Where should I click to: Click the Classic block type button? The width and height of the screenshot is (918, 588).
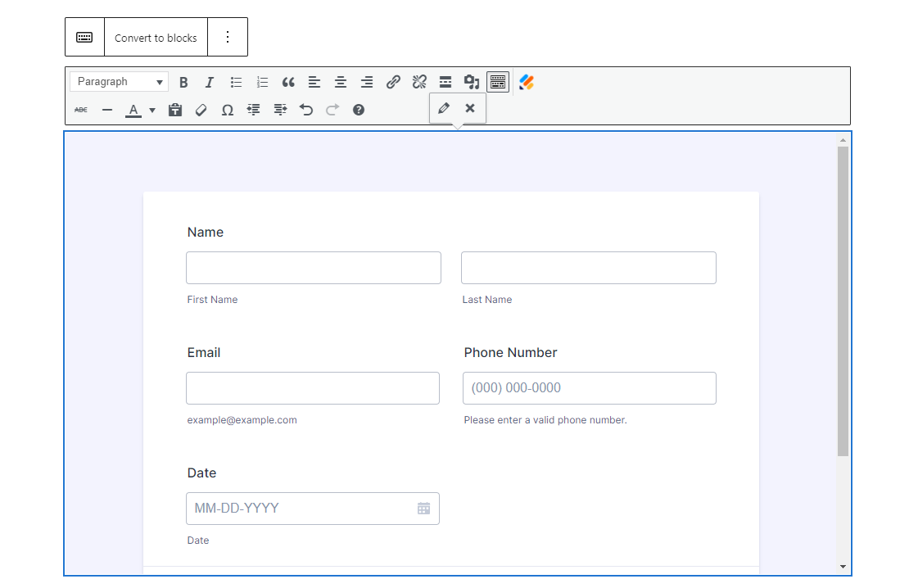(84, 37)
